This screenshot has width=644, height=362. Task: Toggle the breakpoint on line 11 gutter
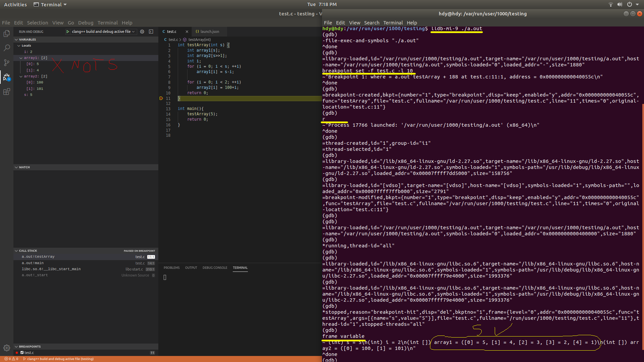(x=161, y=98)
